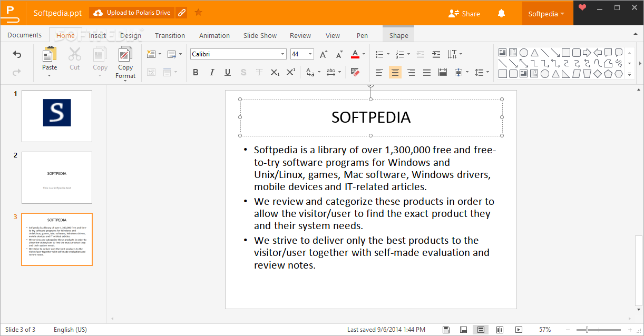The image size is (644, 336).
Task: Open the Slide Show tab
Action: [x=260, y=35]
